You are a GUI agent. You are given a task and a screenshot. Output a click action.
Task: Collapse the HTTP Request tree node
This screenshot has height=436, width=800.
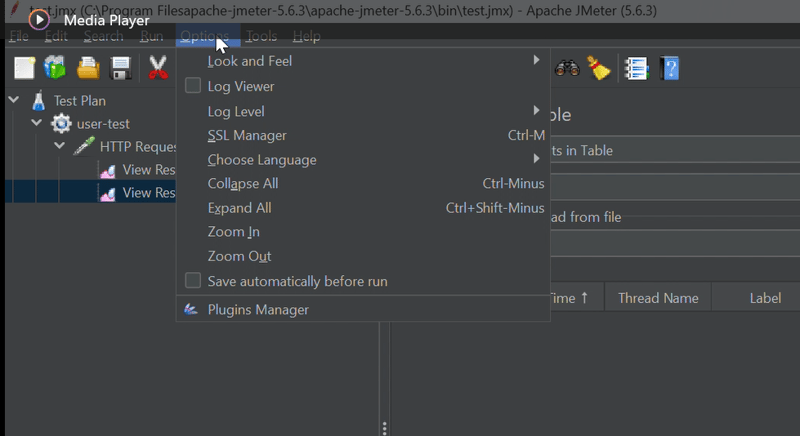pos(60,145)
